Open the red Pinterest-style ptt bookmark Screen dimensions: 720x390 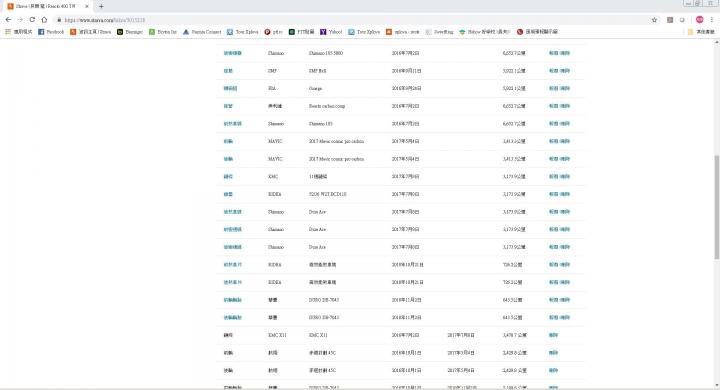click(x=273, y=32)
